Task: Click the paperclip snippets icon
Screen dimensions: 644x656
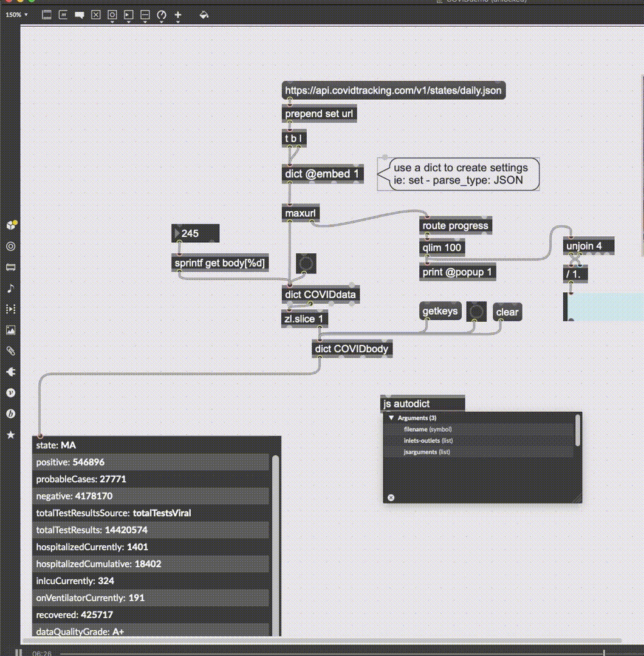Action: click(10, 351)
